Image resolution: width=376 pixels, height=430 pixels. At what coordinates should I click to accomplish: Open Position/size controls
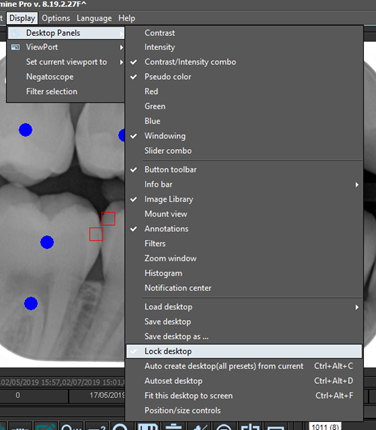coord(244,410)
